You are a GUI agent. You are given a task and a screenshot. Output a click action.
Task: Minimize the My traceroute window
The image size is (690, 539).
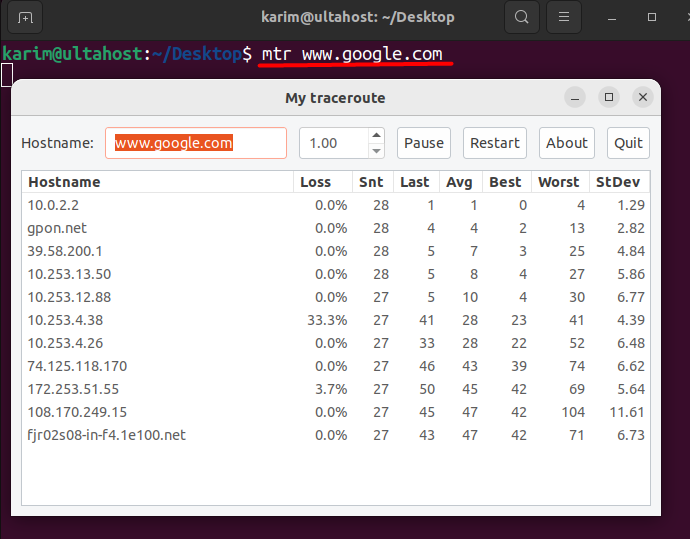575,97
